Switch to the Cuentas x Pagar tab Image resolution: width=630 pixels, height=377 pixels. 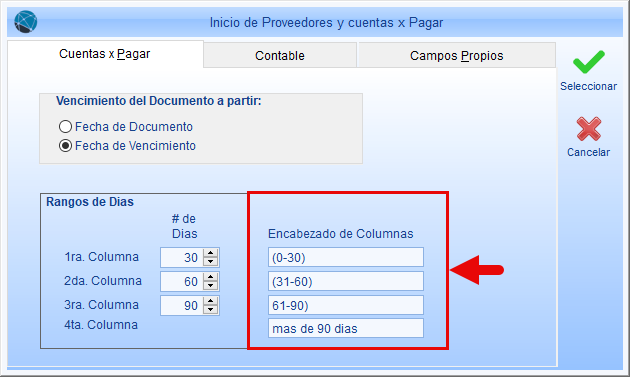pyautogui.click(x=105, y=54)
